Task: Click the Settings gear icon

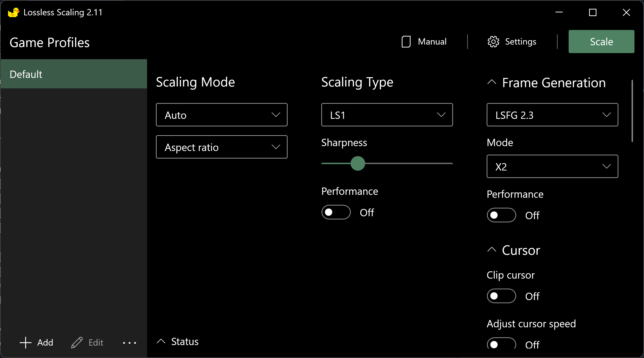Action: click(x=493, y=41)
